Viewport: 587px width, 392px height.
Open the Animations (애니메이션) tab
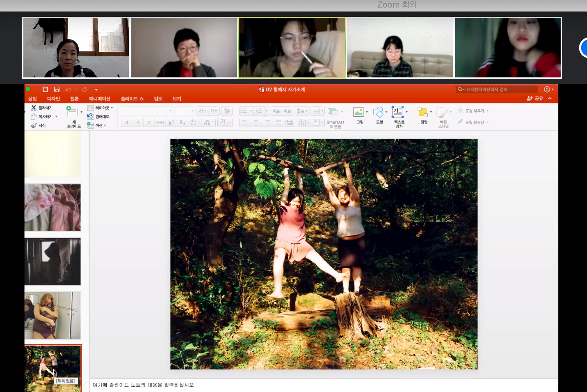click(99, 98)
